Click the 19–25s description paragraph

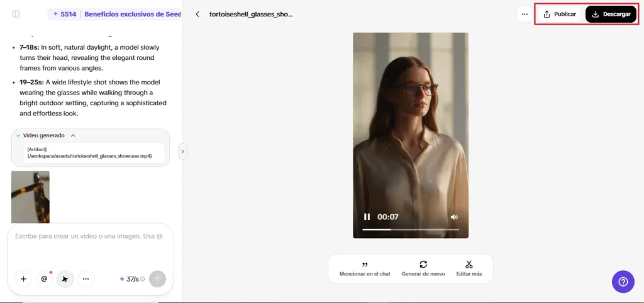point(93,98)
